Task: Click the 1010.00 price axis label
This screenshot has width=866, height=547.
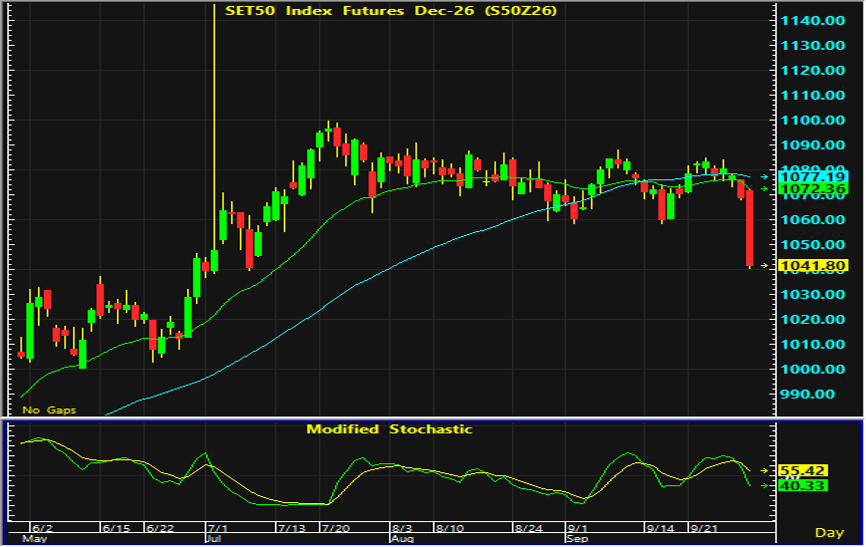Action: [812, 344]
